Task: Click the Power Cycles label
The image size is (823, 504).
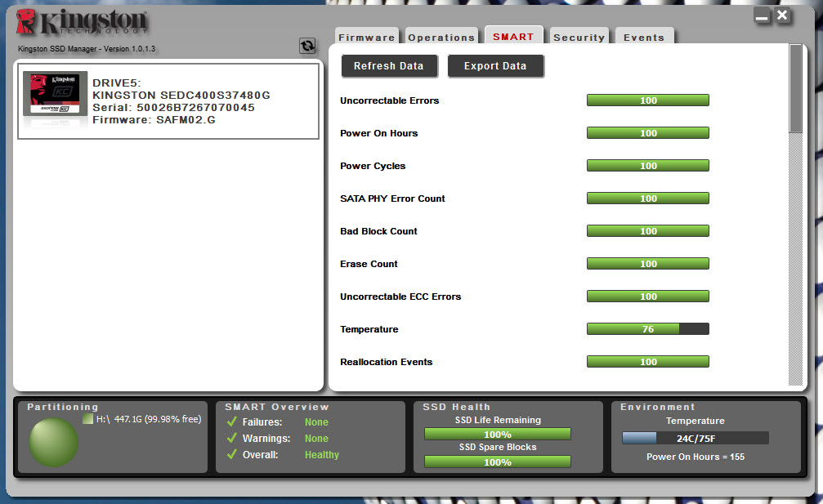Action: (373, 166)
